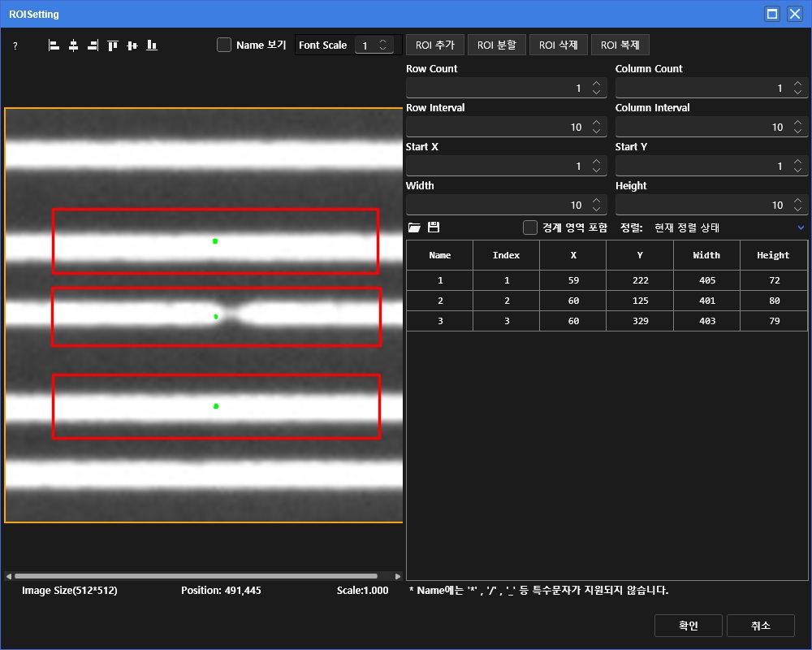The width and height of the screenshot is (812, 650).
Task: Confirm with the 확인 button
Action: tap(688, 626)
